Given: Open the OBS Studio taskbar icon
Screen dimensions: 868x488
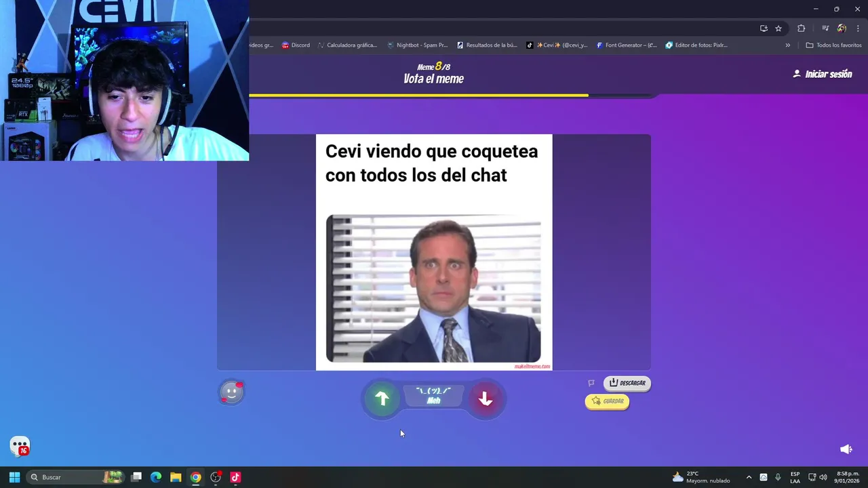Looking at the screenshot, I should (x=216, y=477).
